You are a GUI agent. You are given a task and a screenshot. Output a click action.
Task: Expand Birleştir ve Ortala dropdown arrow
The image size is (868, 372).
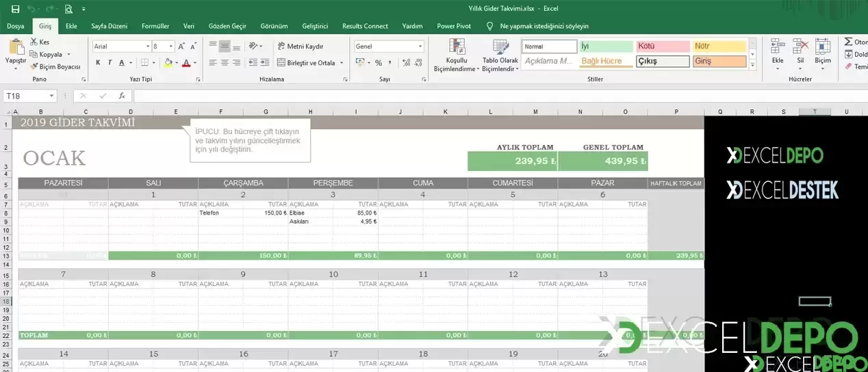tap(341, 63)
